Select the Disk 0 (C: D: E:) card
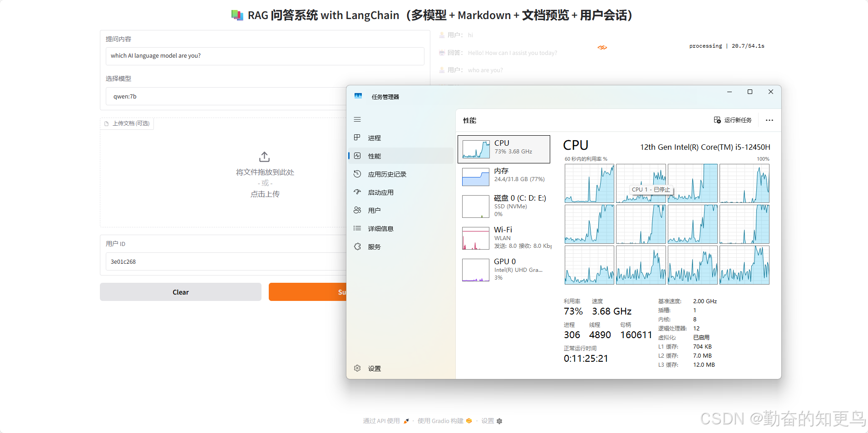868x433 pixels. pos(504,206)
